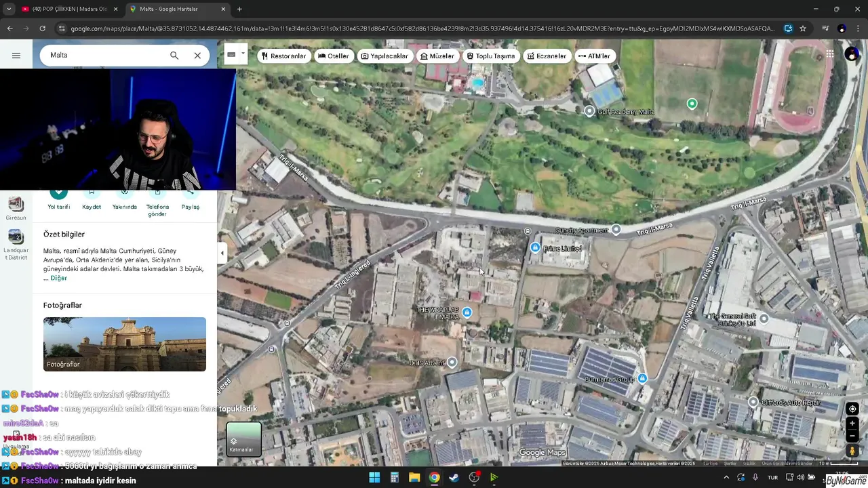This screenshot has width=868, height=488.
Task: Click the OTIS Advent marker
Action: [452, 363]
